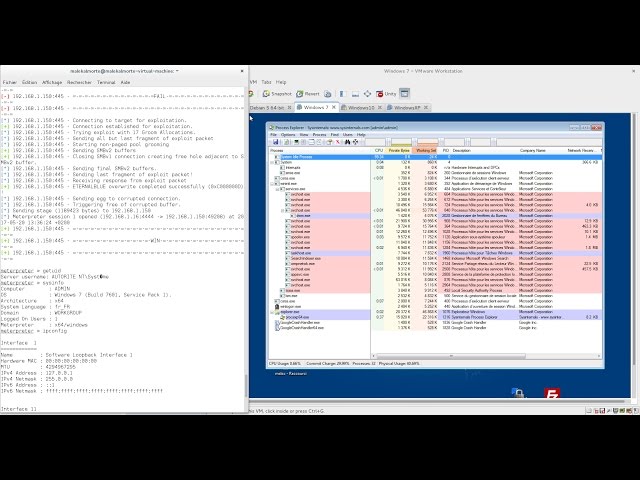
Task: Toggle Unity mode in VMware toolbar
Action: click(x=386, y=94)
